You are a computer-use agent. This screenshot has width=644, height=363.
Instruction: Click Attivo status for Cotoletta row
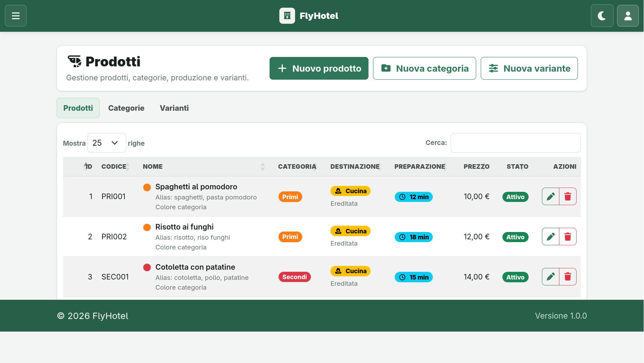click(x=515, y=277)
